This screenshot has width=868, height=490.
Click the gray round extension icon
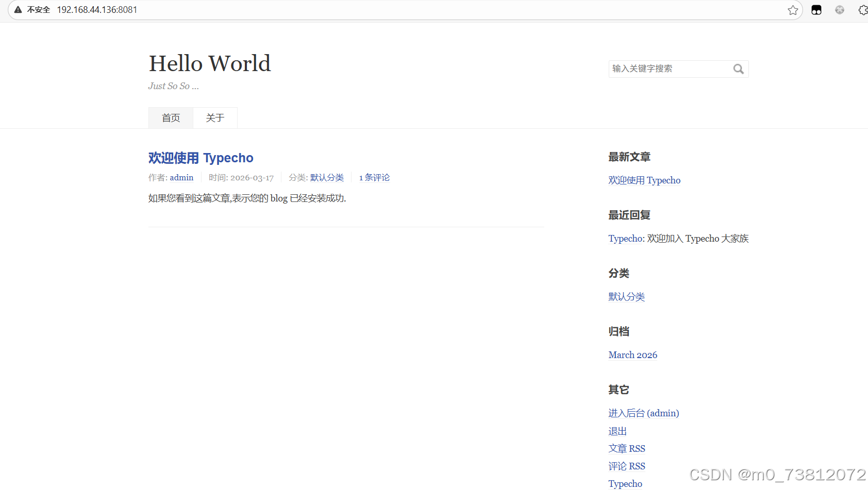point(840,10)
